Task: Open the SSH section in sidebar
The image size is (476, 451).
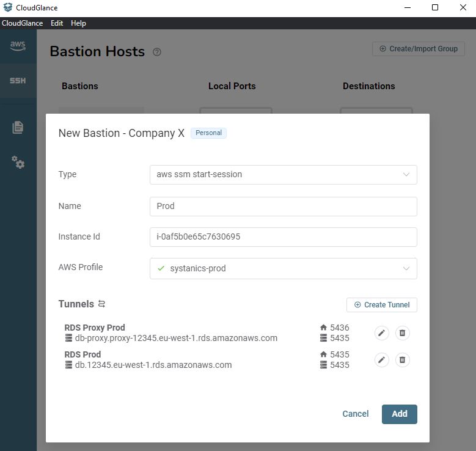Action: [x=18, y=81]
